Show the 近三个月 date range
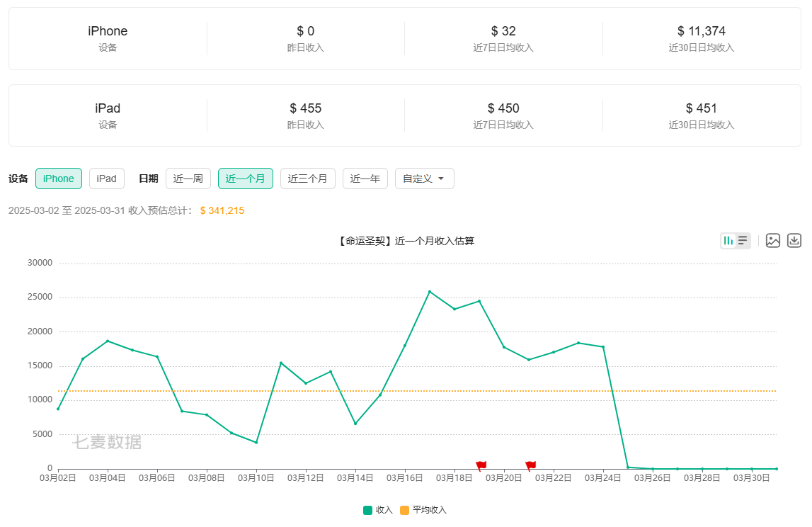 click(307, 178)
